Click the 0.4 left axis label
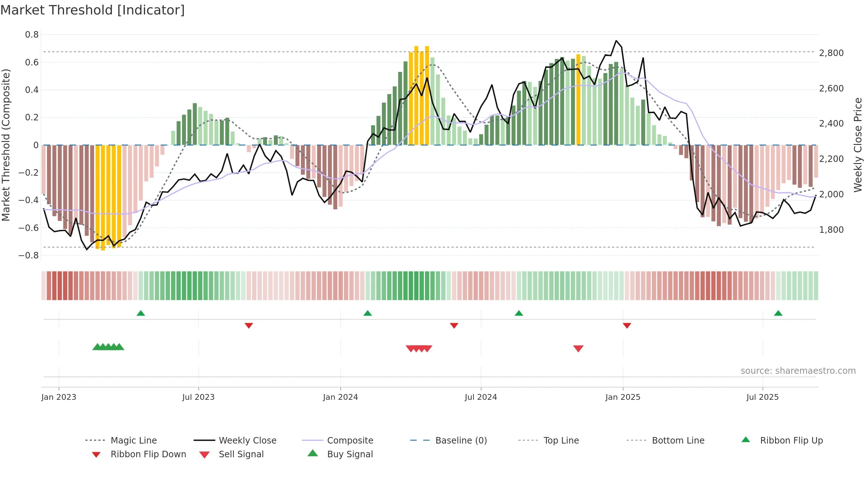Viewport: 868px width, 488px height. (32, 90)
